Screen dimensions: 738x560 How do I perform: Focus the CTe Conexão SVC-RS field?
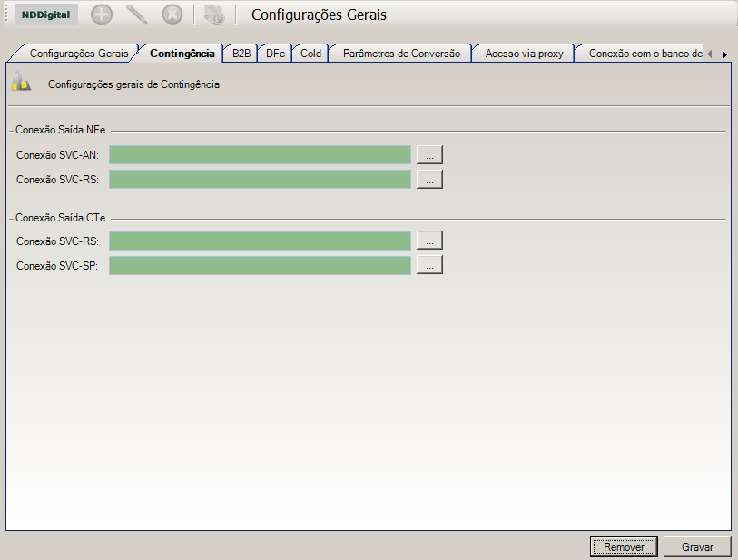260,241
